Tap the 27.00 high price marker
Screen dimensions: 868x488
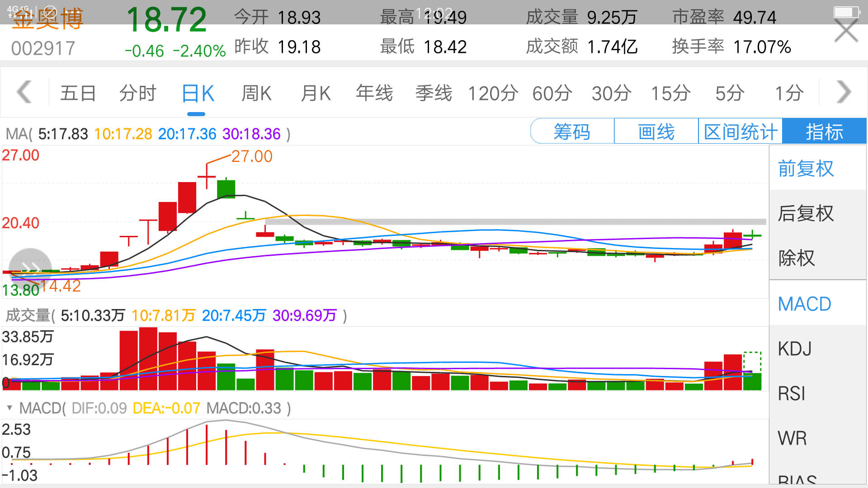252,156
